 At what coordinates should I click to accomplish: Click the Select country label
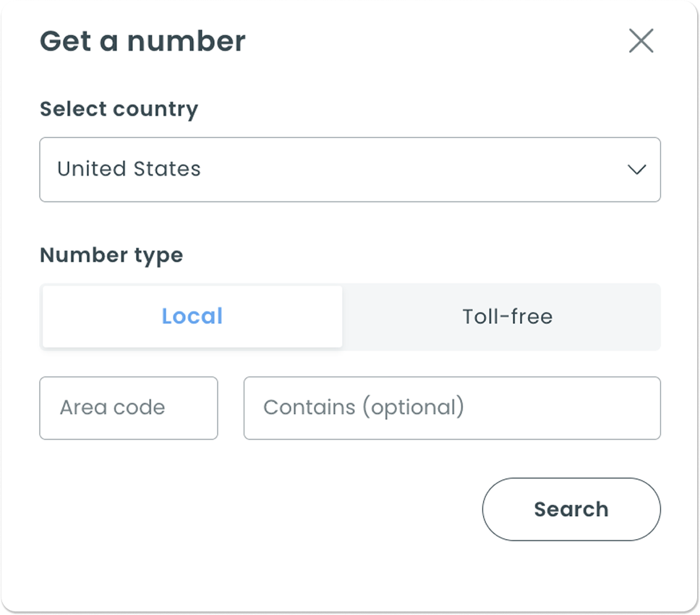(x=119, y=109)
